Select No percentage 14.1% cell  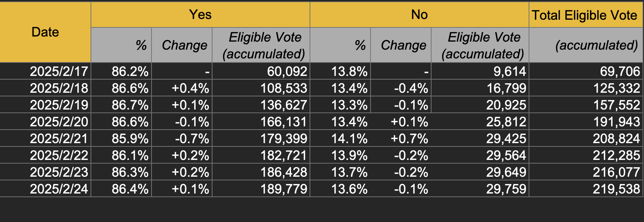[x=340, y=138]
